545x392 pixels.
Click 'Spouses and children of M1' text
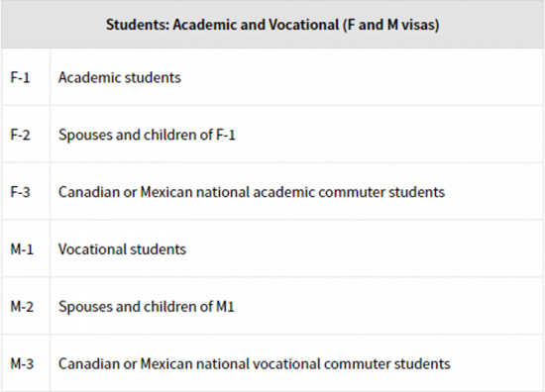[x=147, y=307]
